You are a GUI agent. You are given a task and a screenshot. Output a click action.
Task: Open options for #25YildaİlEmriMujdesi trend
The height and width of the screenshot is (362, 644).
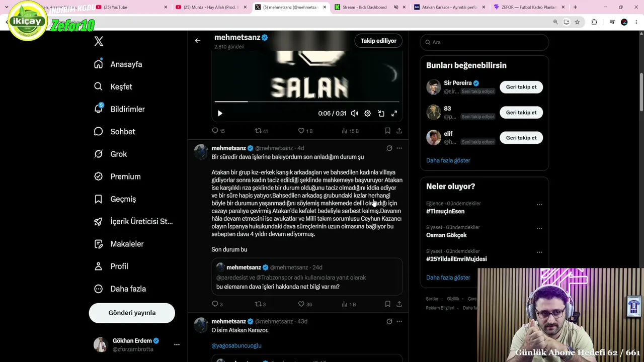pyautogui.click(x=539, y=252)
